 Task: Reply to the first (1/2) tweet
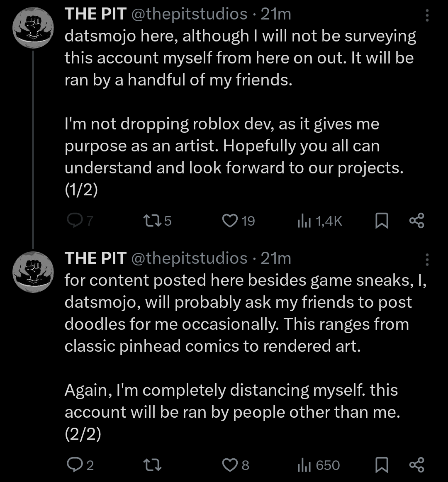[x=75, y=221]
